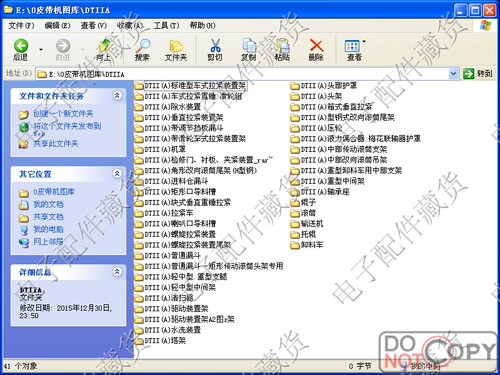Select folder DTII(A)中部传动滚筒支架
This screenshot has width=500, height=375.
point(339,149)
